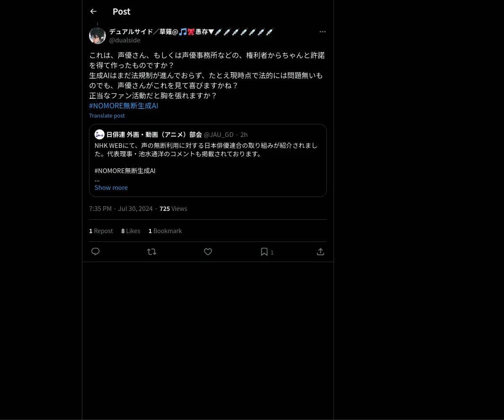
Task: Like the post with heart icon
Action: pyautogui.click(x=208, y=252)
